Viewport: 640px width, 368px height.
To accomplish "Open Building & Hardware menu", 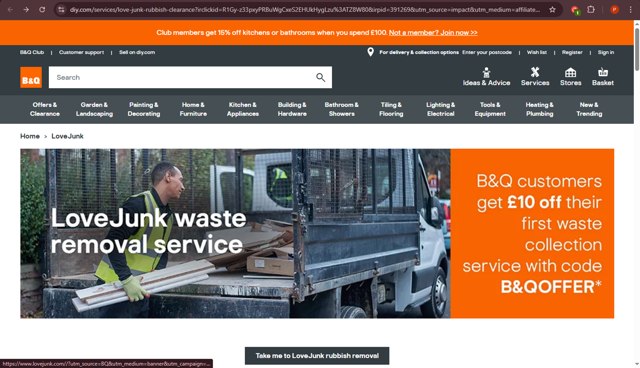I will point(292,109).
